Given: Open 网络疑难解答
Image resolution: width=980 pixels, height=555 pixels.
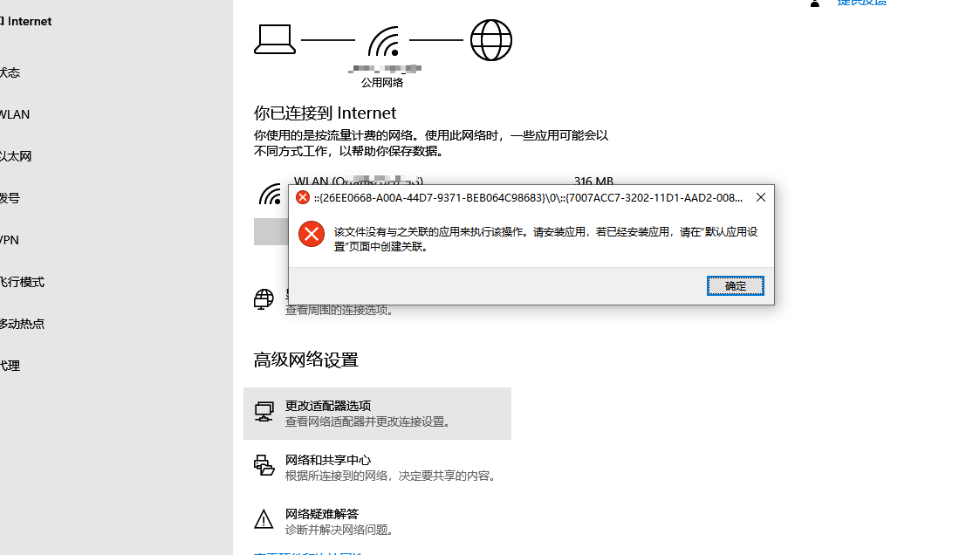Looking at the screenshot, I should click(x=377, y=521).
